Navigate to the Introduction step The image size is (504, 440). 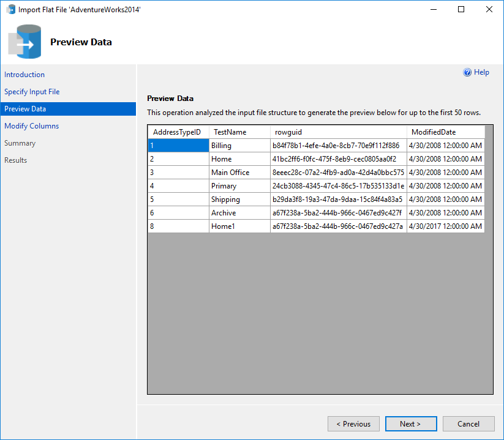pos(24,74)
